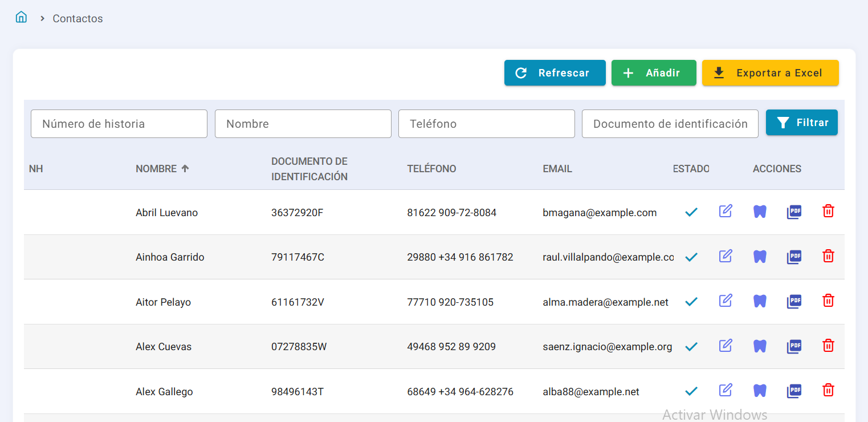Delete contact Alex Gallego
Image resolution: width=868 pixels, height=422 pixels.
tap(828, 390)
